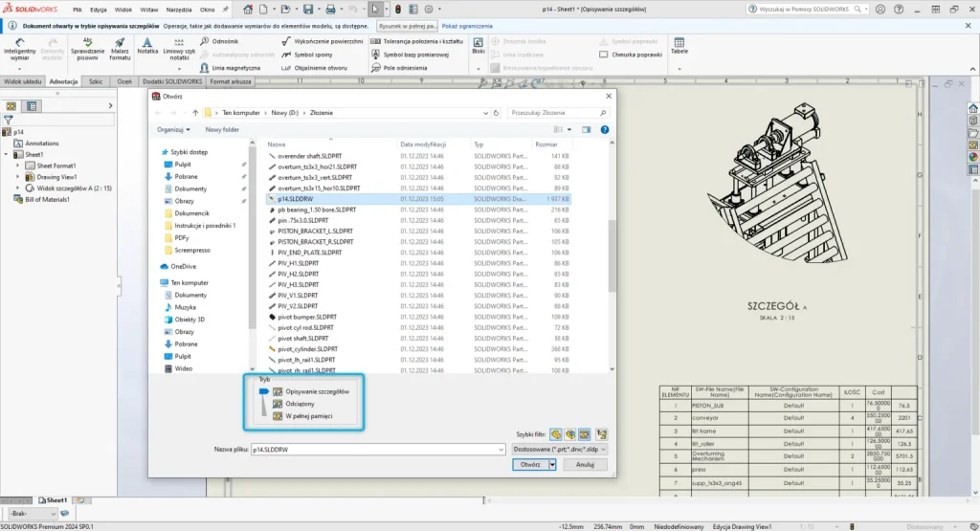Click Symbol bazy pomiarowej tool
Screen dimensions: 980x531
click(x=410, y=55)
